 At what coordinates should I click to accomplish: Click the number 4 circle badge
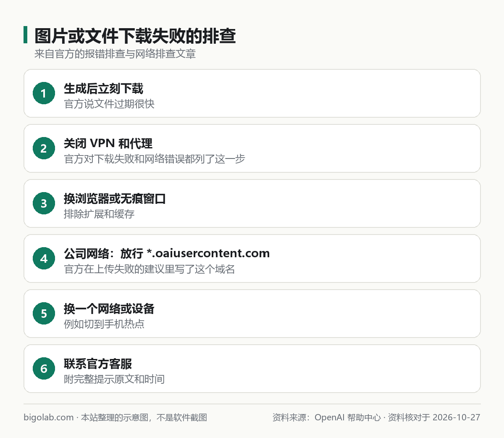pos(44,259)
